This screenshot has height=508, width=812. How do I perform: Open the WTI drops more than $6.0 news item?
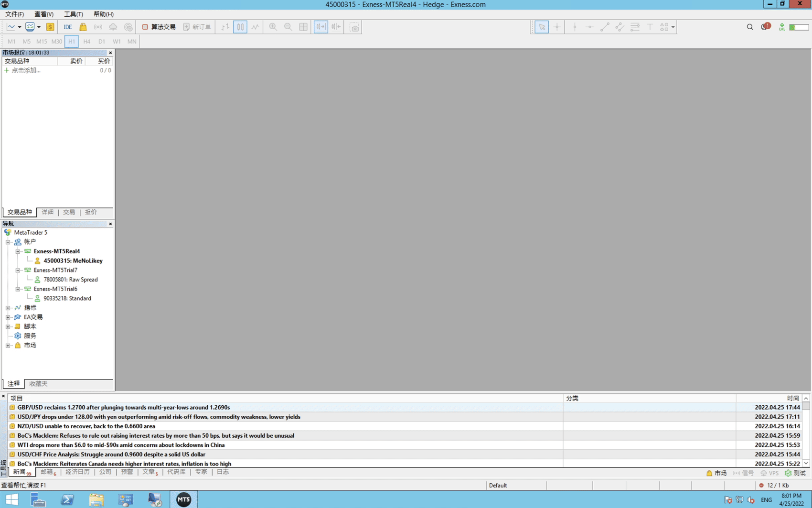(121, 445)
